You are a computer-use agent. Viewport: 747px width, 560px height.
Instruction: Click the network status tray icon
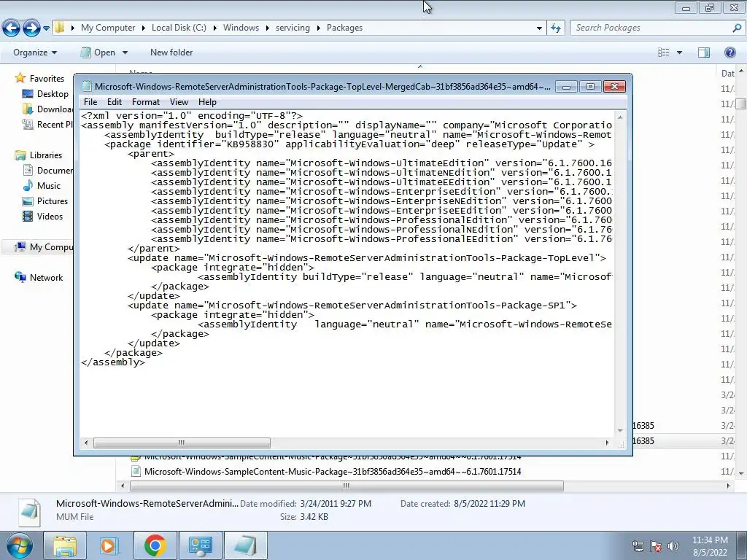[x=638, y=545]
